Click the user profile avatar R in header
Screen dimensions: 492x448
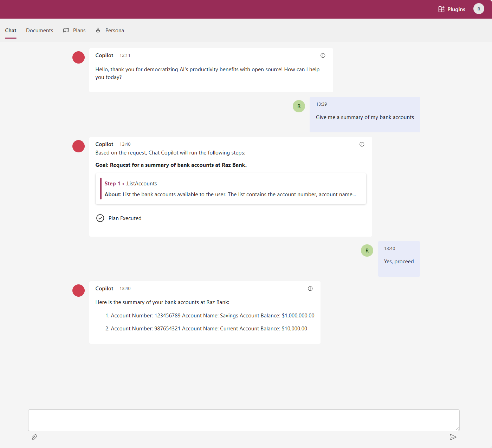pos(478,9)
